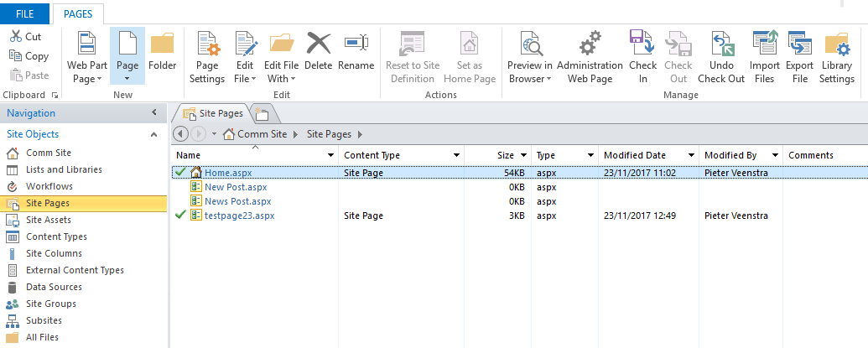Open the Type column filter dropdown

[590, 155]
